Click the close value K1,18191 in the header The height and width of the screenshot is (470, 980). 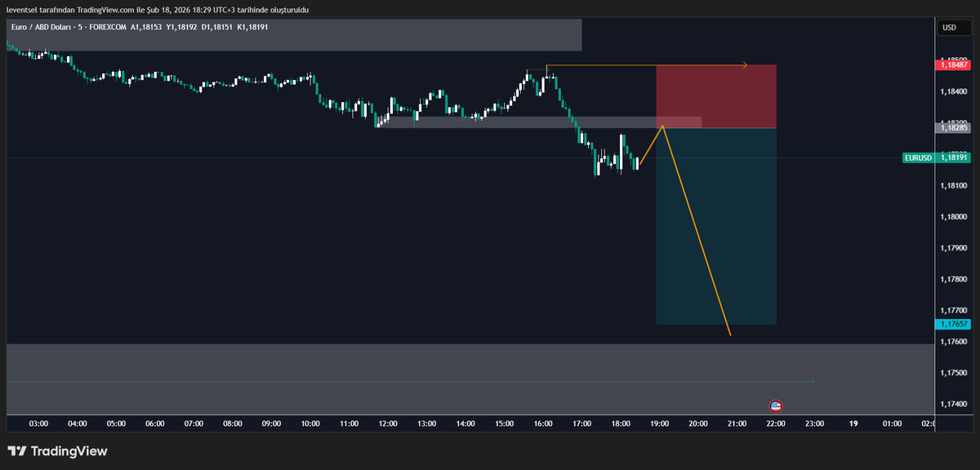coord(252,28)
